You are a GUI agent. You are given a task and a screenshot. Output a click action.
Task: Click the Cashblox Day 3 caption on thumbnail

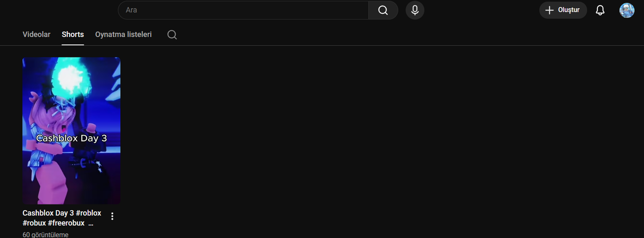pyautogui.click(x=71, y=138)
